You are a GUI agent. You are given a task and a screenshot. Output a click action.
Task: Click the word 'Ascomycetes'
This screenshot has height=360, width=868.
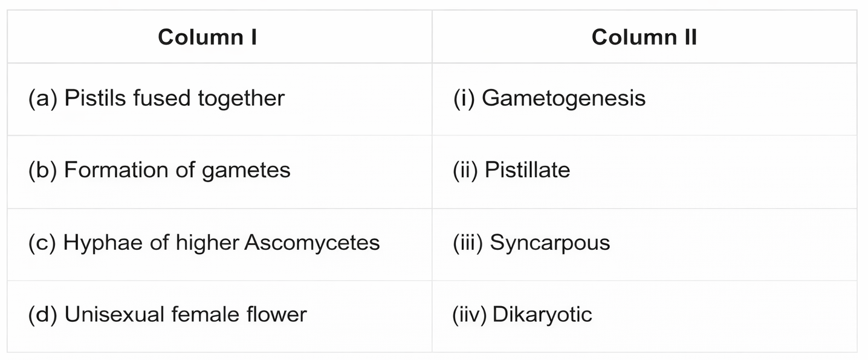(x=311, y=243)
